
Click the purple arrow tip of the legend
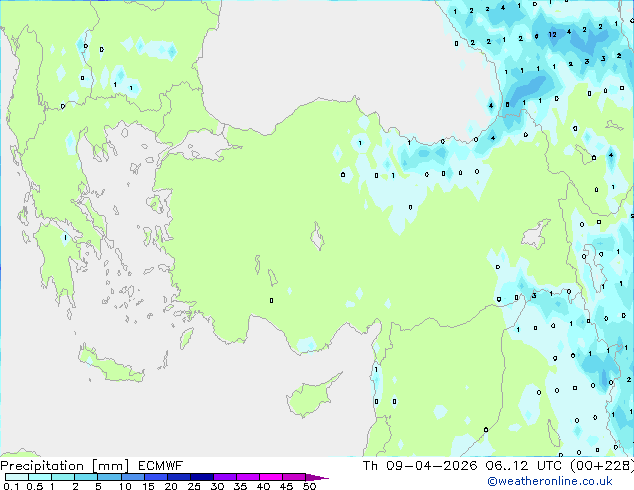coord(317,477)
